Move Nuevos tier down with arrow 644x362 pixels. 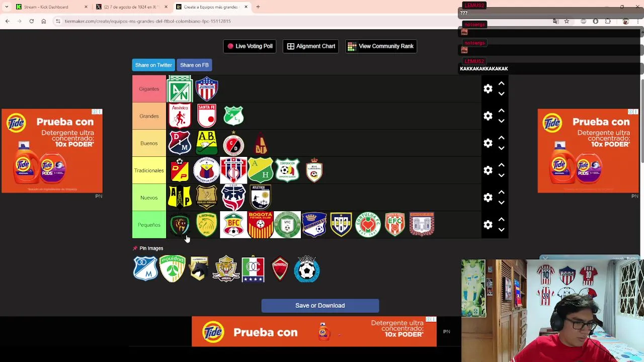tap(501, 203)
